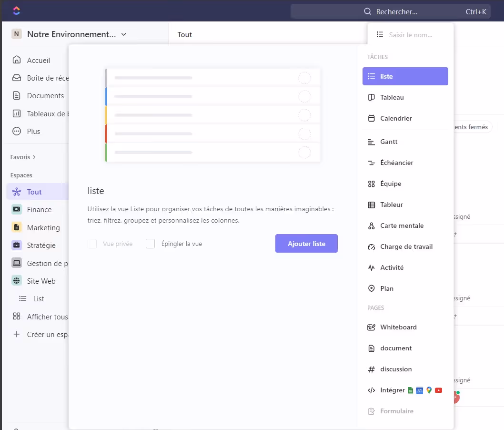The image size is (504, 430).
Task: Enable the Vue privée checkbox
Action: tap(92, 244)
